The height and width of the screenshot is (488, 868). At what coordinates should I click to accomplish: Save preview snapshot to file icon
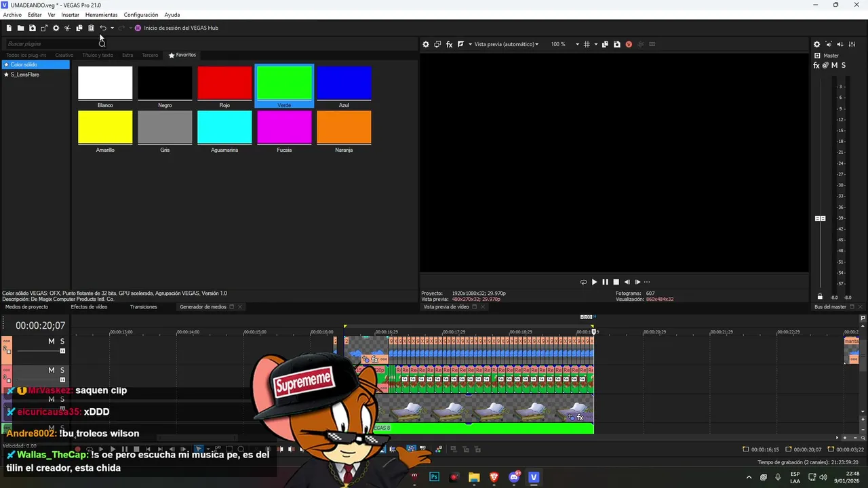pyautogui.click(x=616, y=44)
